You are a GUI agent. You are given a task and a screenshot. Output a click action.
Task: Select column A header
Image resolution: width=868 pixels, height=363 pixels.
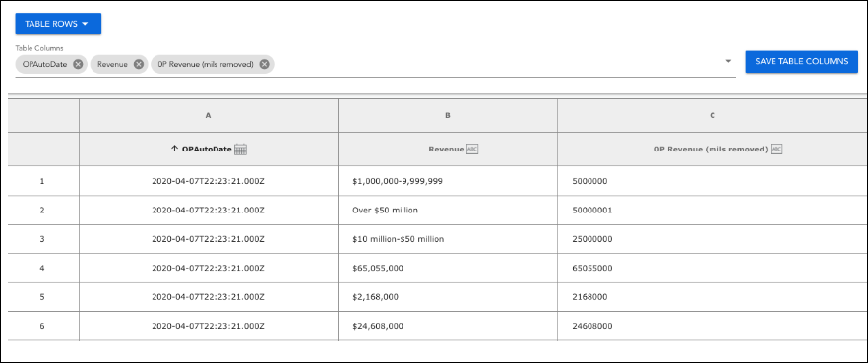pyautogui.click(x=209, y=116)
